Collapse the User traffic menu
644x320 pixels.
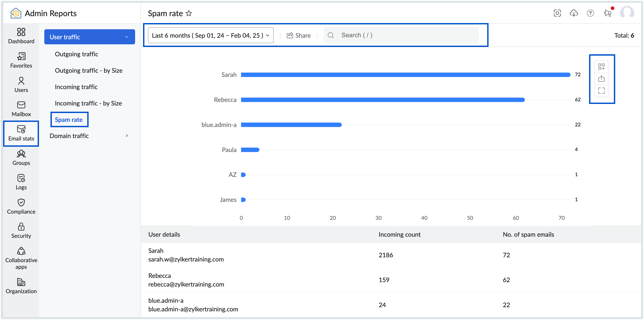coord(89,37)
